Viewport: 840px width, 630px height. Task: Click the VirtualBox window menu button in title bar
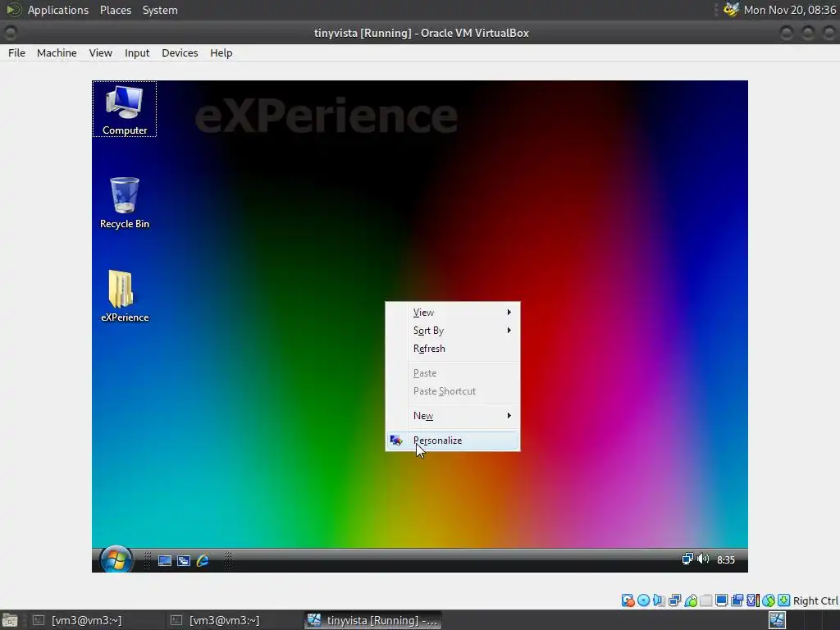point(11,33)
